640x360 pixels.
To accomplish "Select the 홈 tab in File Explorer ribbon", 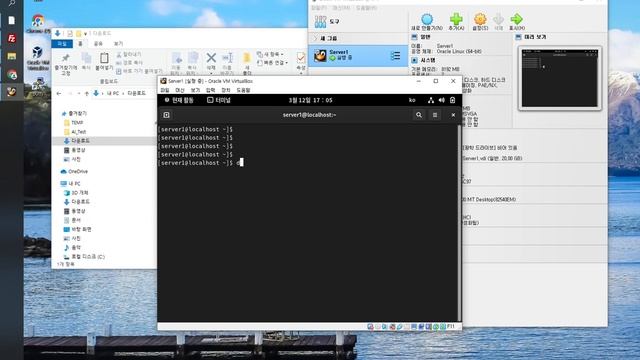I will point(80,44).
